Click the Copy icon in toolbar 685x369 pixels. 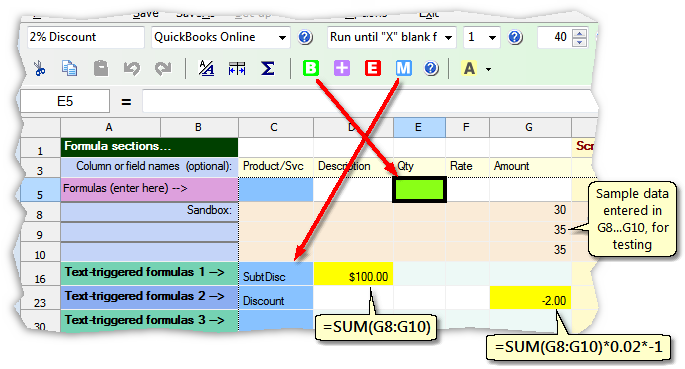[x=69, y=69]
